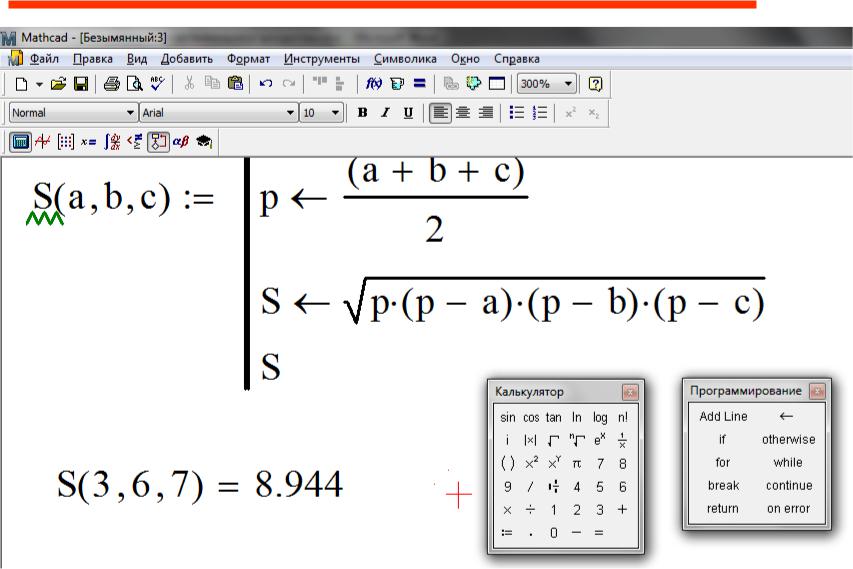Viewport: 853px width, 569px height.
Task: Open the Greek symbols toolbar icon
Action: pyautogui.click(x=181, y=142)
